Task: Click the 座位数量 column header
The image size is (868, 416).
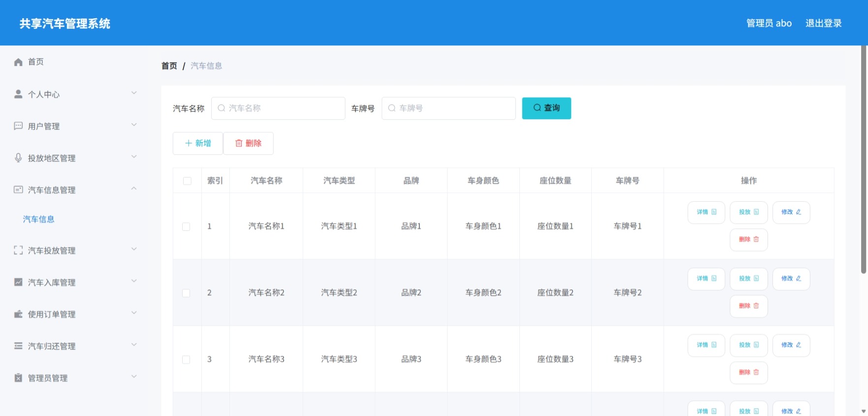Action: tap(555, 181)
